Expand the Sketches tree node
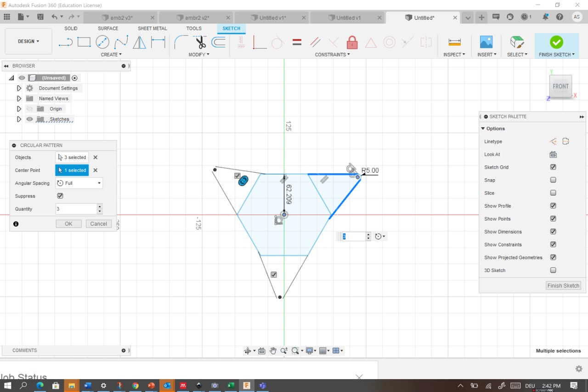The width and height of the screenshot is (588, 392). [x=19, y=119]
